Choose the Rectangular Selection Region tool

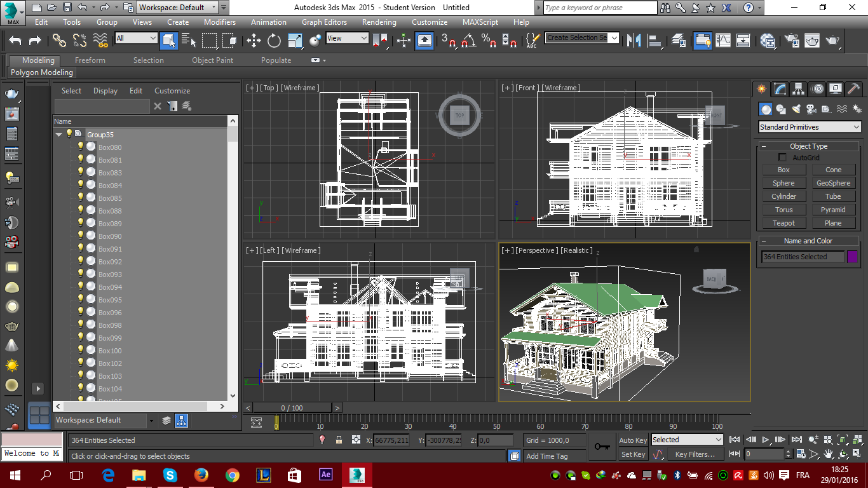(209, 41)
